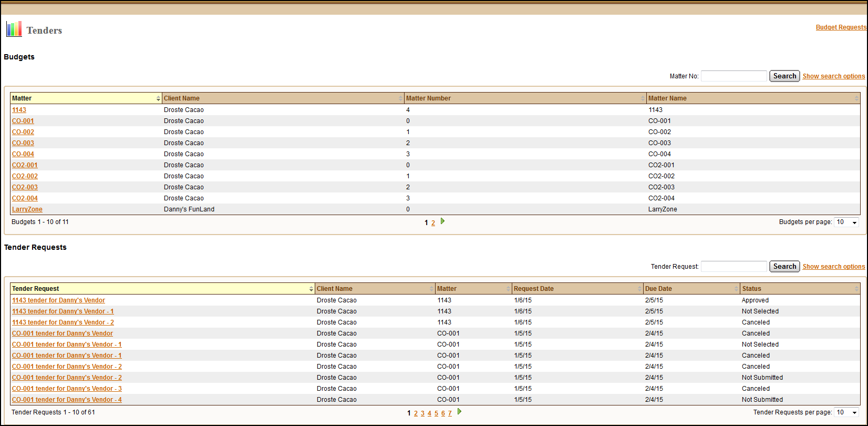This screenshot has height=426, width=868.
Task: Go to Tender Requests page 5
Action: [x=436, y=413]
